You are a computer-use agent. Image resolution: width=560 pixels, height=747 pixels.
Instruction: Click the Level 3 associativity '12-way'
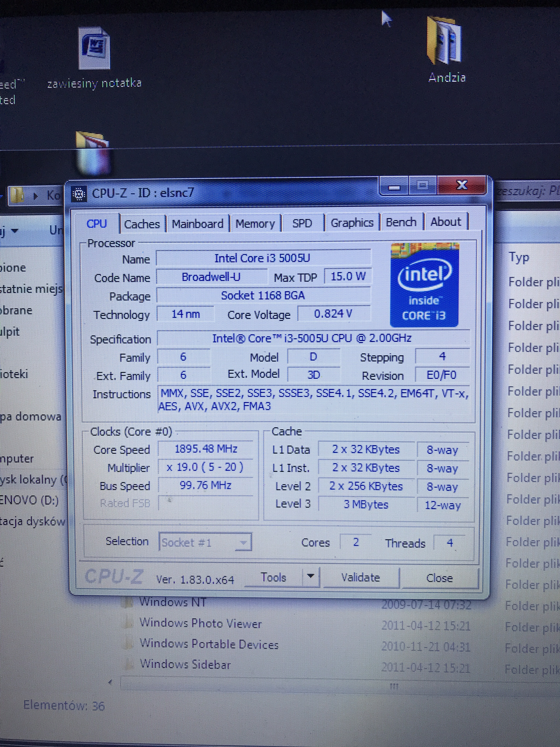[443, 505]
